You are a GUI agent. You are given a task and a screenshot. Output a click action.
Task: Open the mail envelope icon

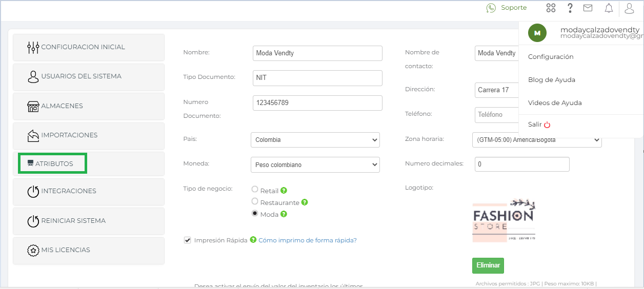pos(588,8)
